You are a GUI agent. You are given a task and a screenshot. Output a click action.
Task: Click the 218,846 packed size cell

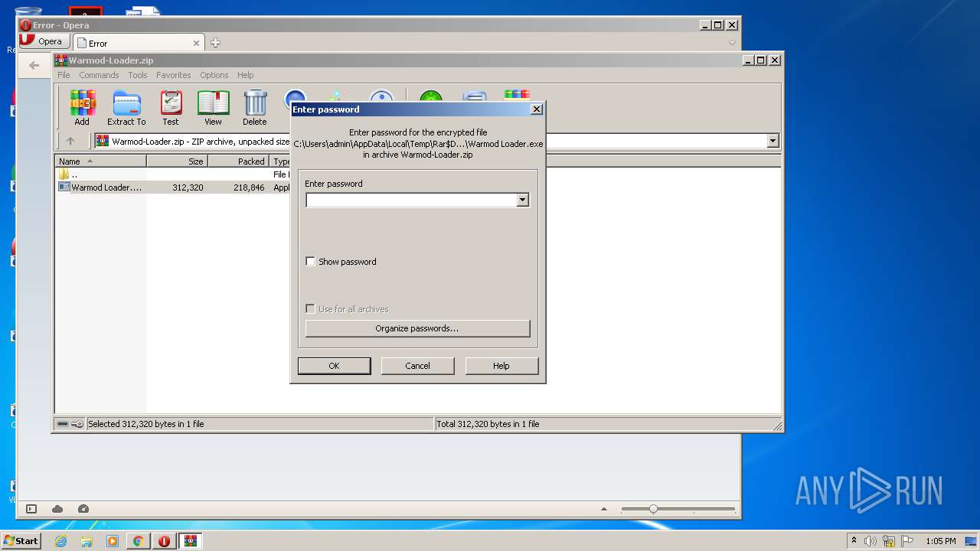[249, 187]
